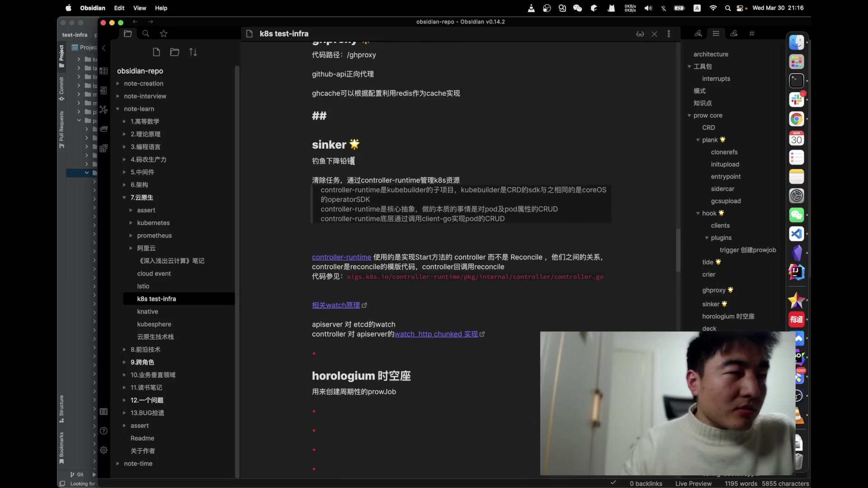Change the sort order in file explorer
This screenshot has width=868, height=488.
pos(193,52)
